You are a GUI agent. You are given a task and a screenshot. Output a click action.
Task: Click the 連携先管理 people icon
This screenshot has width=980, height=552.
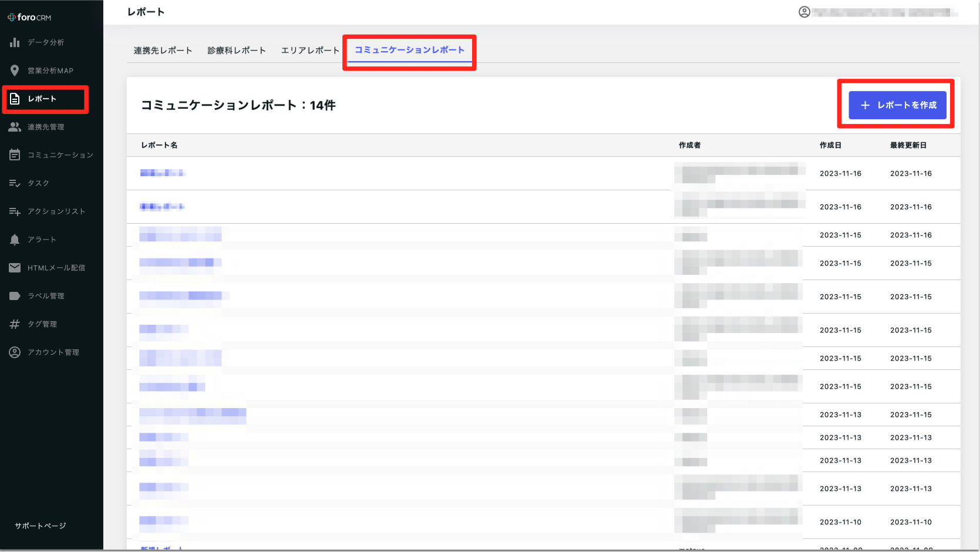point(15,127)
